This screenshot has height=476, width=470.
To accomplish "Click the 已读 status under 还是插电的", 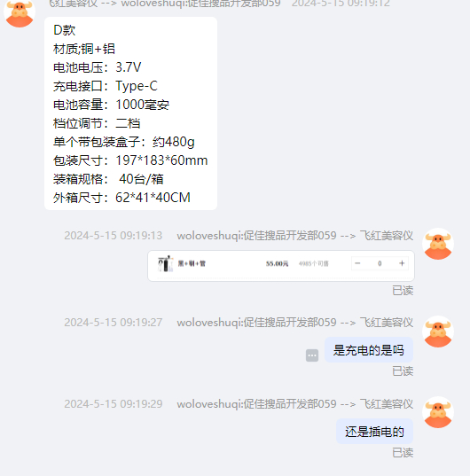I will [x=403, y=453].
